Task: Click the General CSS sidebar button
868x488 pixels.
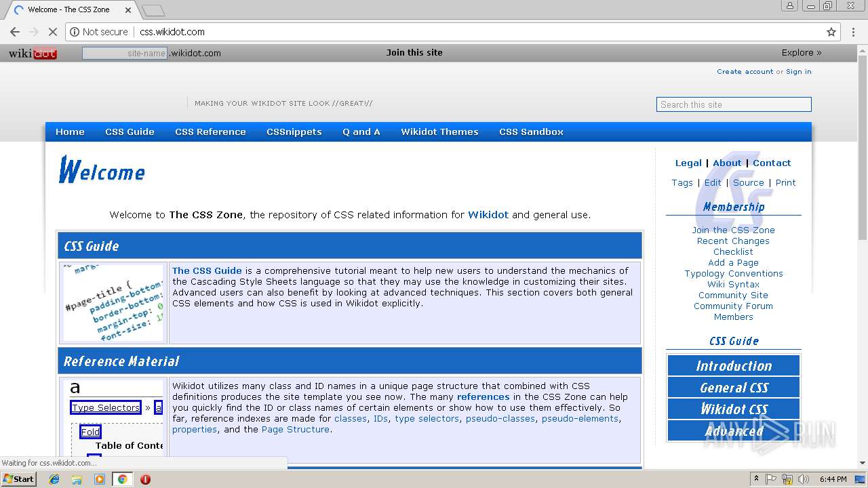Action: point(734,388)
